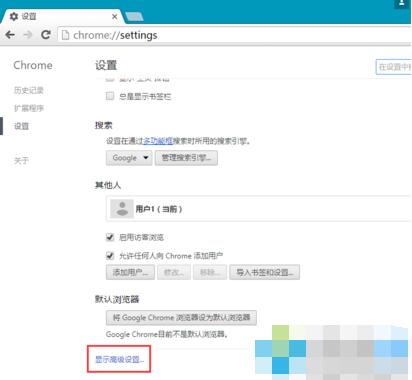
Task: Reload the settings page
Action: pos(46,35)
